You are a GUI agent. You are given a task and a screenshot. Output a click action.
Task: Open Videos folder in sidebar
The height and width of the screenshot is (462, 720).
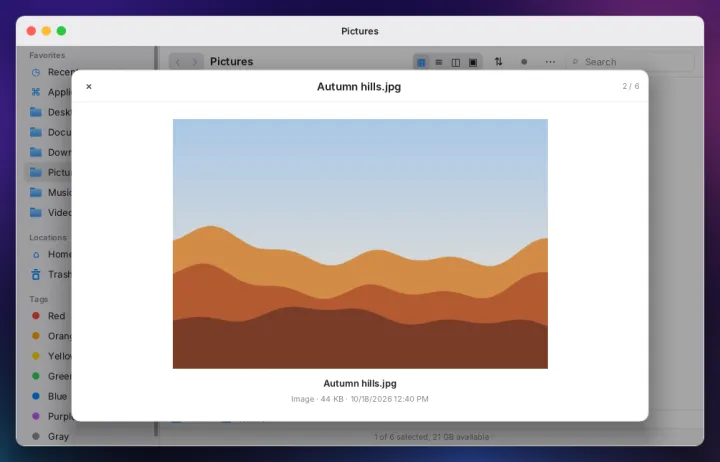48,213
